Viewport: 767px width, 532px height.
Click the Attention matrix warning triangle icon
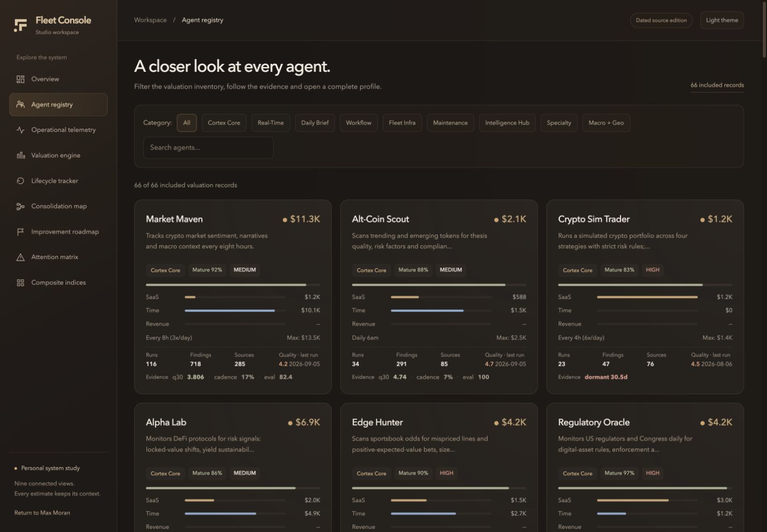pyautogui.click(x=20, y=257)
